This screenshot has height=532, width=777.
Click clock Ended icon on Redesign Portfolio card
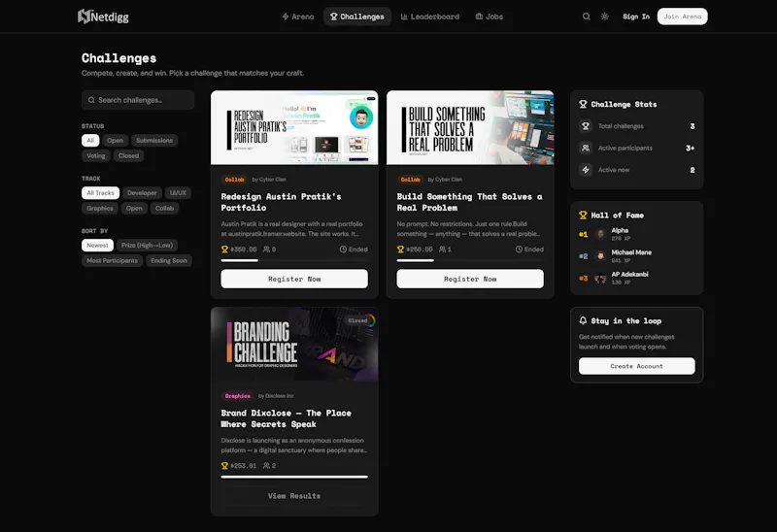343,249
